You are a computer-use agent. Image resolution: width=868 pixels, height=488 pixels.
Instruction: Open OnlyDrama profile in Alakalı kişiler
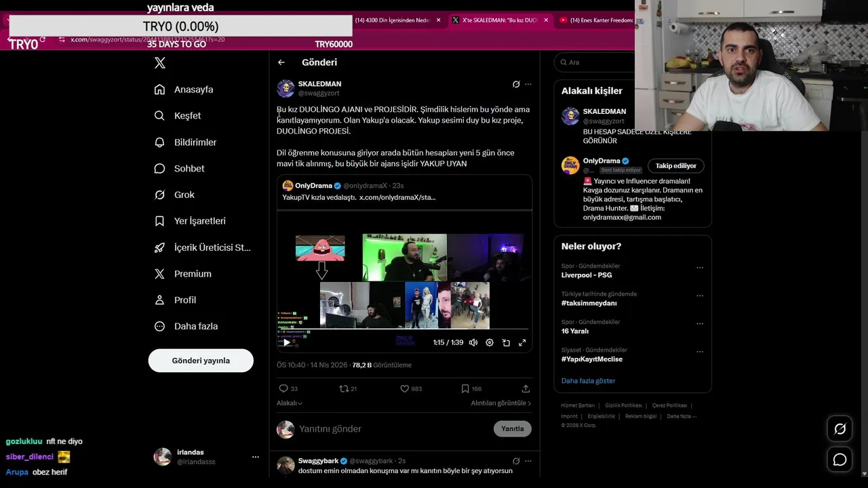coord(601,161)
